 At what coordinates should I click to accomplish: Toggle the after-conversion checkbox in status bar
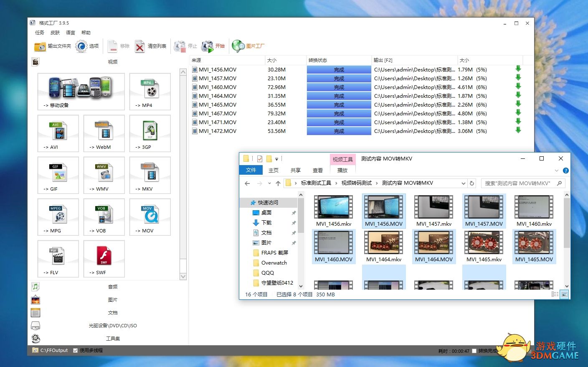(474, 351)
